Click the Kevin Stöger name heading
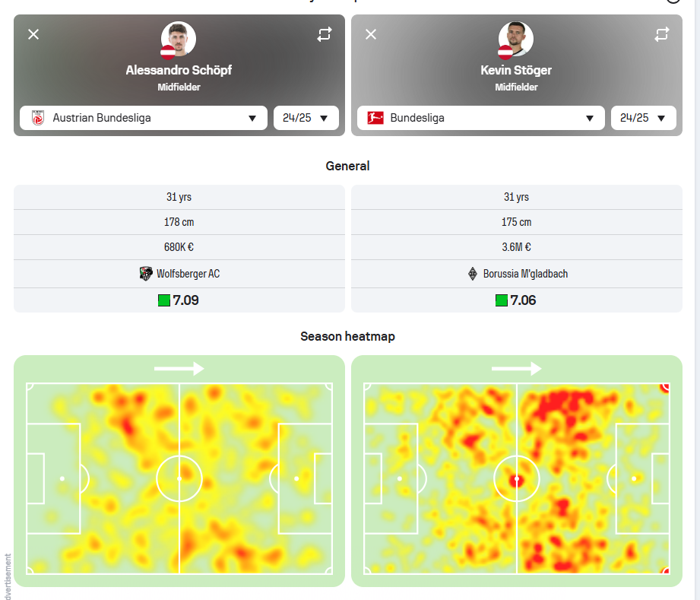Image resolution: width=700 pixels, height=600 pixels. click(516, 70)
